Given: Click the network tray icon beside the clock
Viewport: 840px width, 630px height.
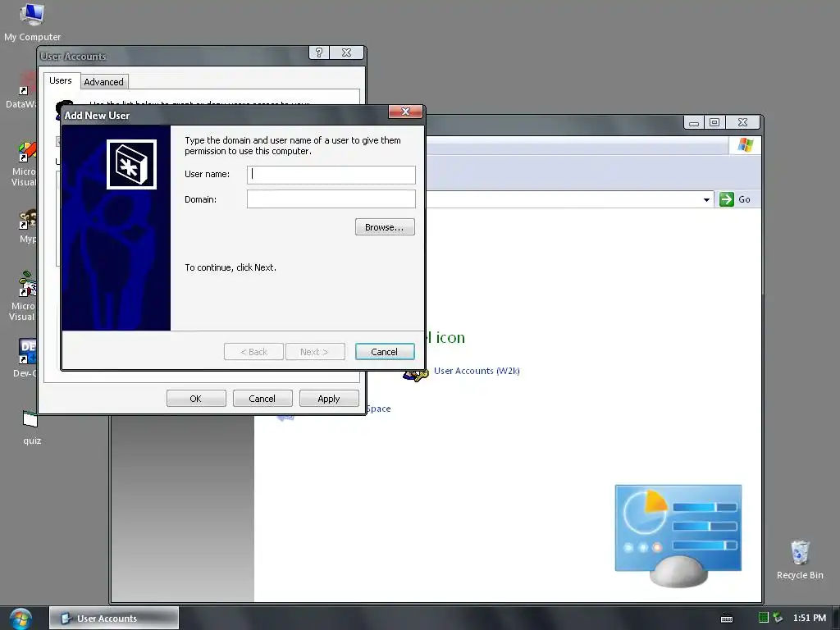Looking at the screenshot, I should 778,618.
